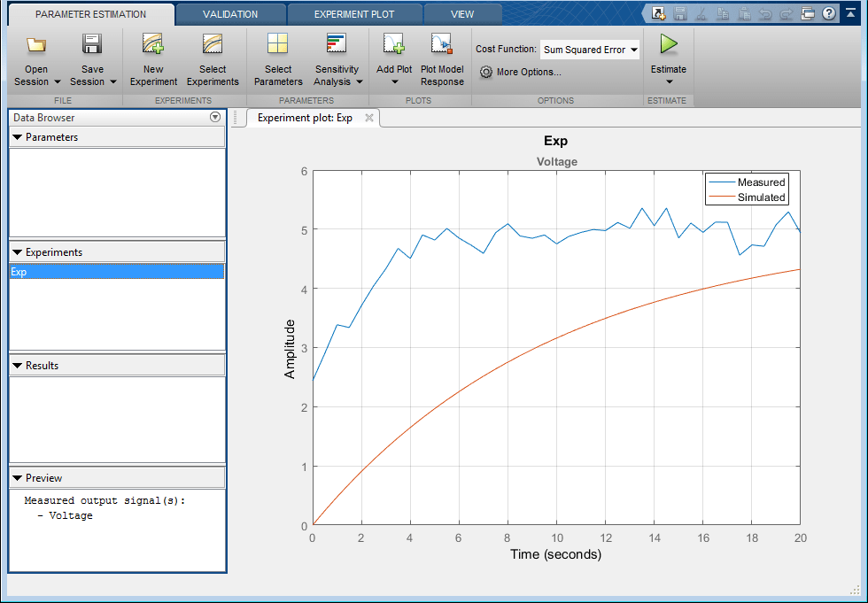868x603 pixels.
Task: Expand the Sensitivity Analysis dropdown arrow
Action: pyautogui.click(x=360, y=81)
